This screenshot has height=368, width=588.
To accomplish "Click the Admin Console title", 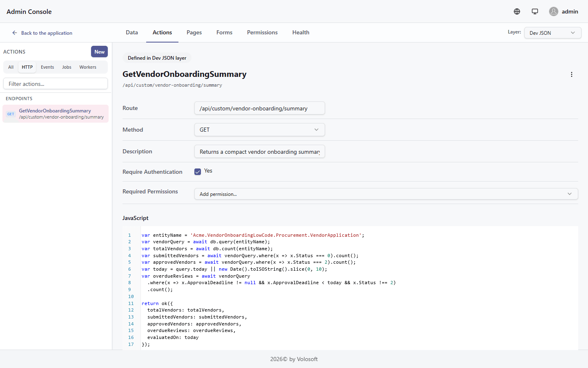I will (x=29, y=11).
